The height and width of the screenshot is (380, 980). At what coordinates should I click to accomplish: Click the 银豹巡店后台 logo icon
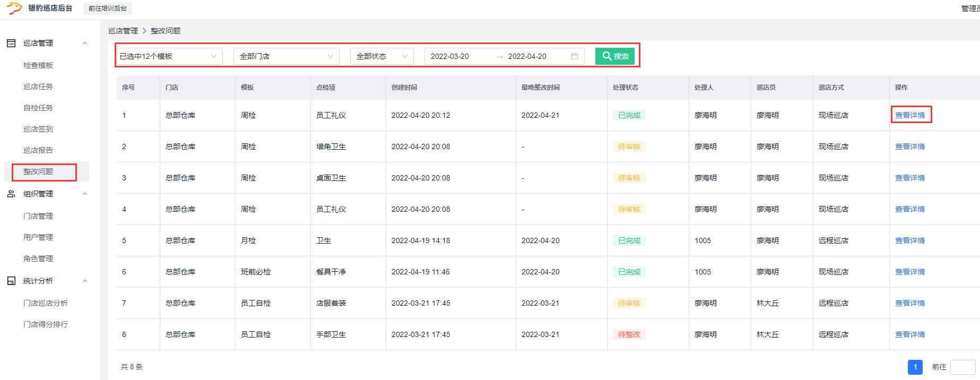coord(14,8)
